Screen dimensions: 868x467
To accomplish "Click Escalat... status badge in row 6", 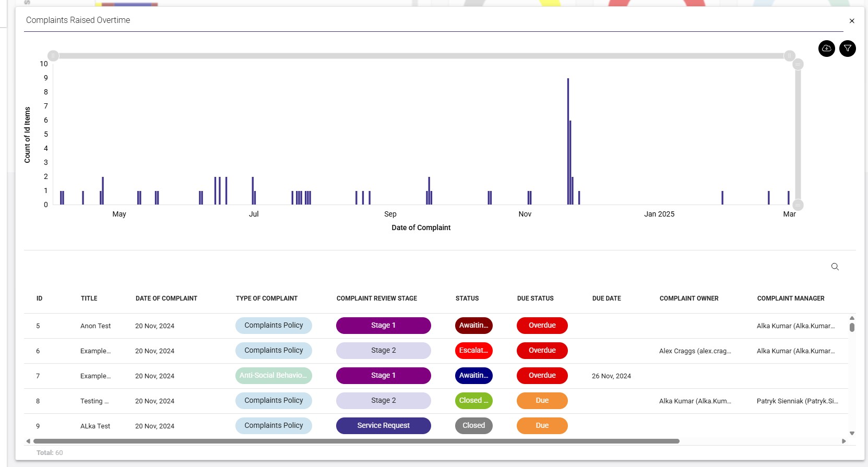I will pos(474,351).
